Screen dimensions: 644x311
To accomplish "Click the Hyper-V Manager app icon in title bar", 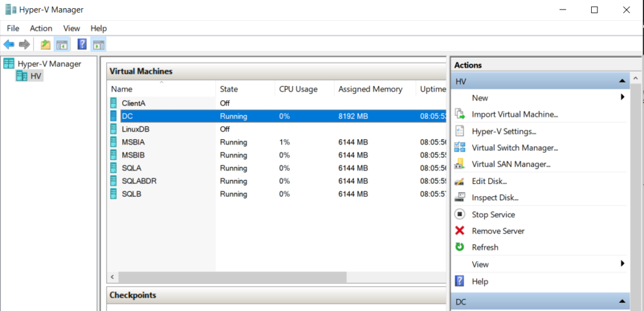I will click(x=11, y=10).
